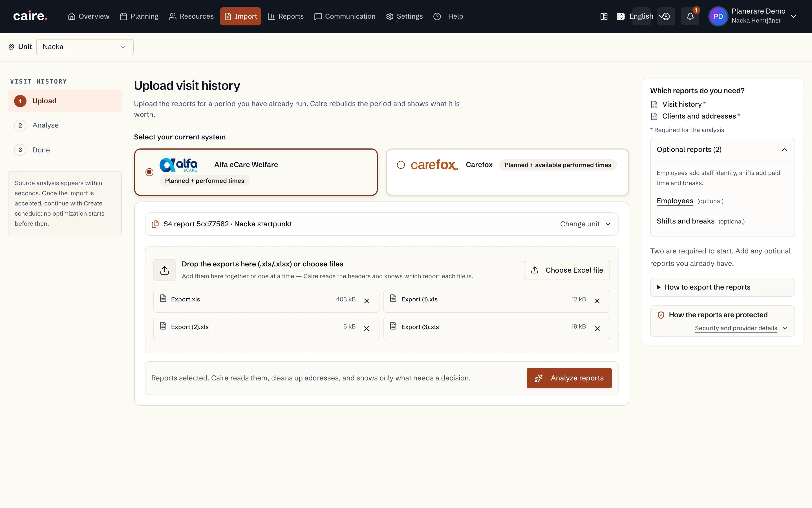Remove the Export (3).xls file
The height and width of the screenshot is (508, 812).
click(597, 329)
